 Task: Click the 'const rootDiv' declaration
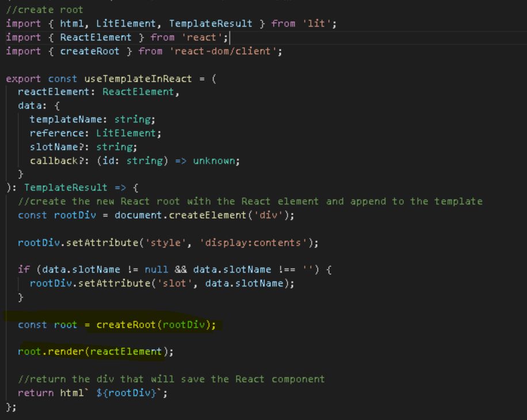(x=57, y=215)
